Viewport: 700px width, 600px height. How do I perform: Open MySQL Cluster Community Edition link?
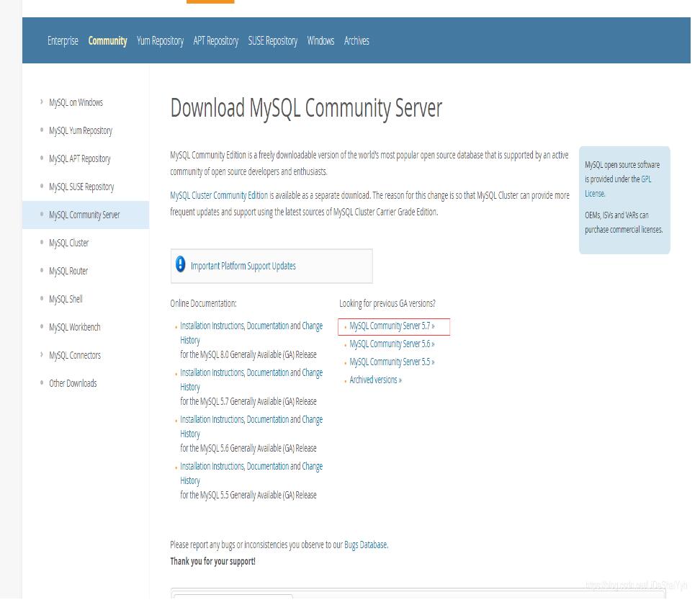click(x=219, y=196)
